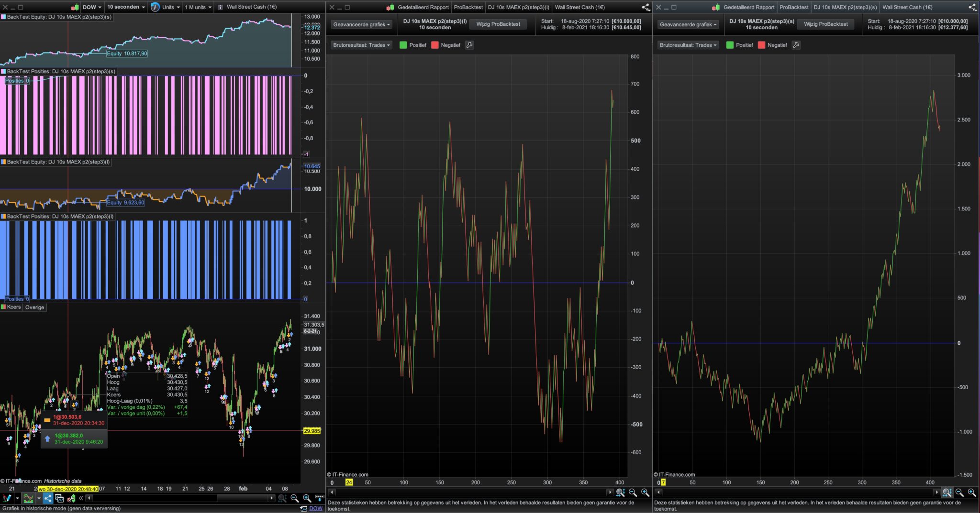
Task: Zoom in on the right report chart
Action: click(972, 492)
